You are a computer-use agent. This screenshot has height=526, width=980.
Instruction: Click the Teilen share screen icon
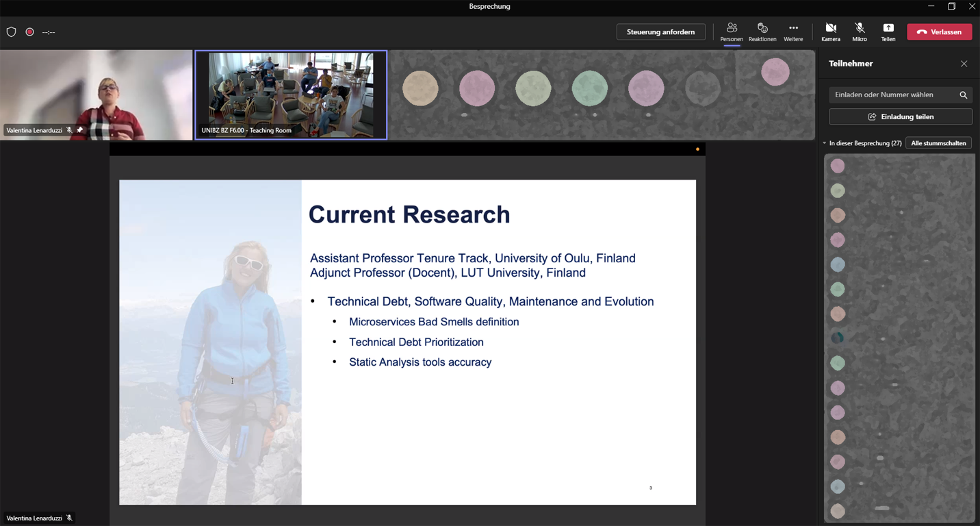(x=888, y=32)
